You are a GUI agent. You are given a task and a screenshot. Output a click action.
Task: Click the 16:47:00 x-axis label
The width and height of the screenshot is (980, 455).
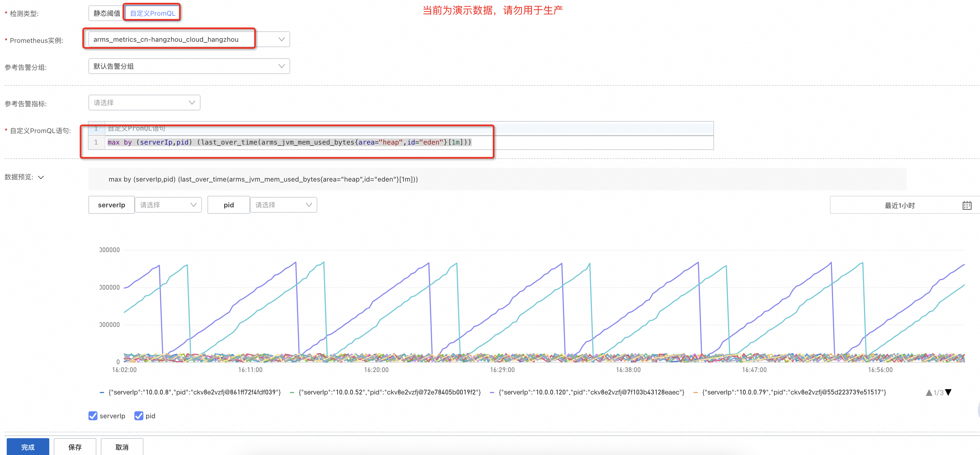[x=754, y=370]
